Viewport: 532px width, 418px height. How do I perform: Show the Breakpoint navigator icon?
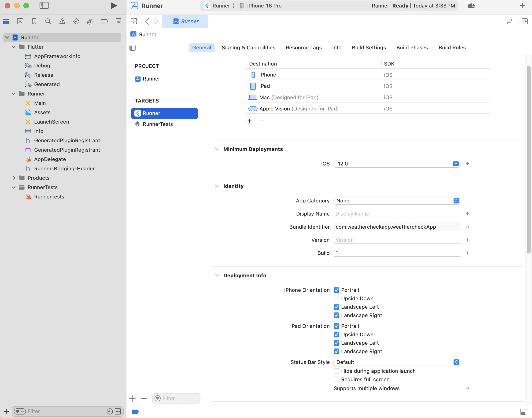(104, 21)
